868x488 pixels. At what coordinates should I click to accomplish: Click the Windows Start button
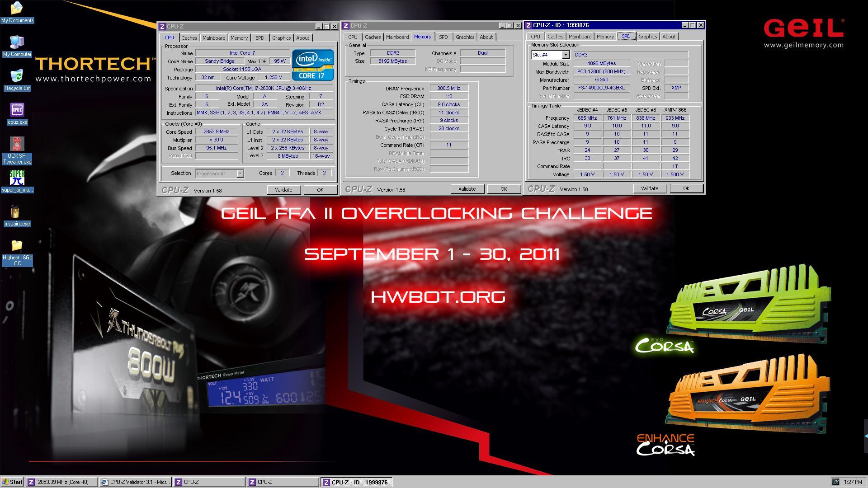(x=12, y=482)
